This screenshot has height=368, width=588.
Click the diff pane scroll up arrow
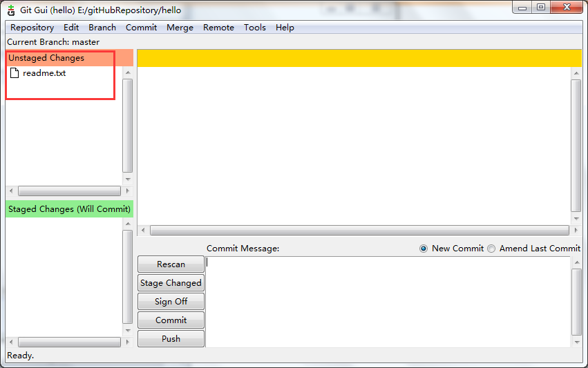pyautogui.click(x=576, y=73)
